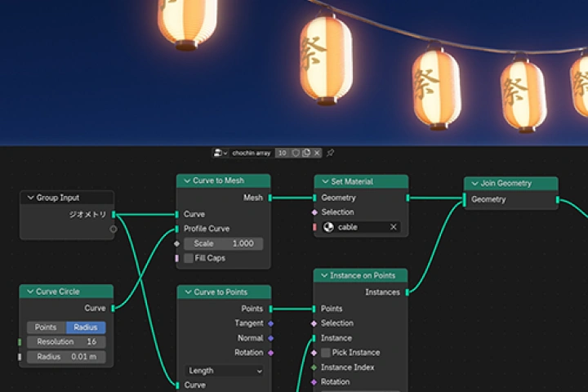Clear the cable material with the X
Screen dimensions: 588x392
pos(393,227)
